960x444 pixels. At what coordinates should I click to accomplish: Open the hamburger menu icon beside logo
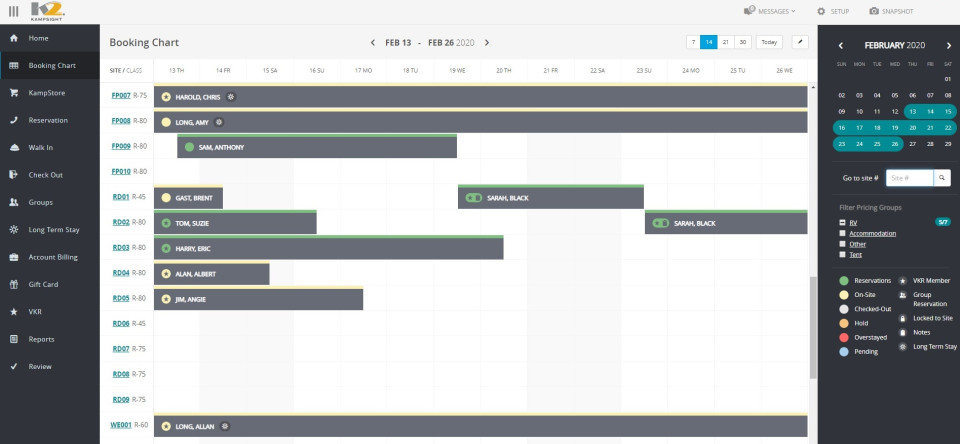[x=13, y=11]
